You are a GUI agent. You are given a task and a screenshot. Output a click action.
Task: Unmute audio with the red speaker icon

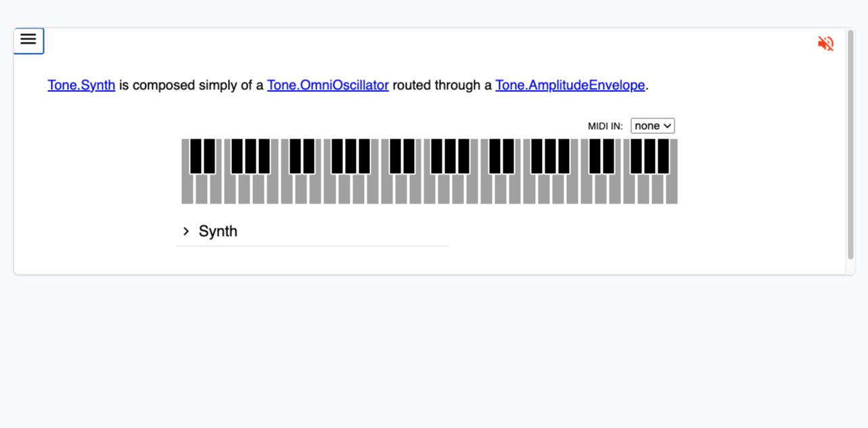click(825, 44)
